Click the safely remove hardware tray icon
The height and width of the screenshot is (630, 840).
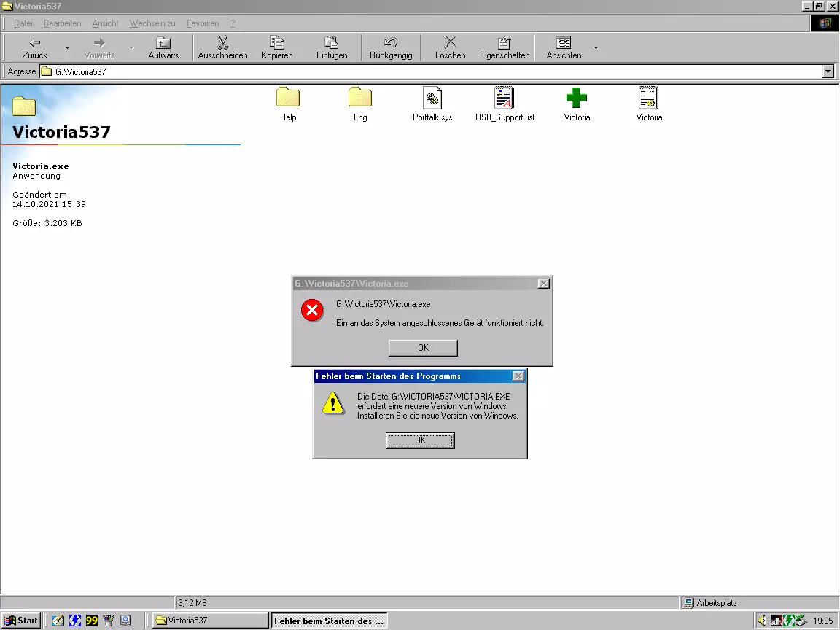801,621
